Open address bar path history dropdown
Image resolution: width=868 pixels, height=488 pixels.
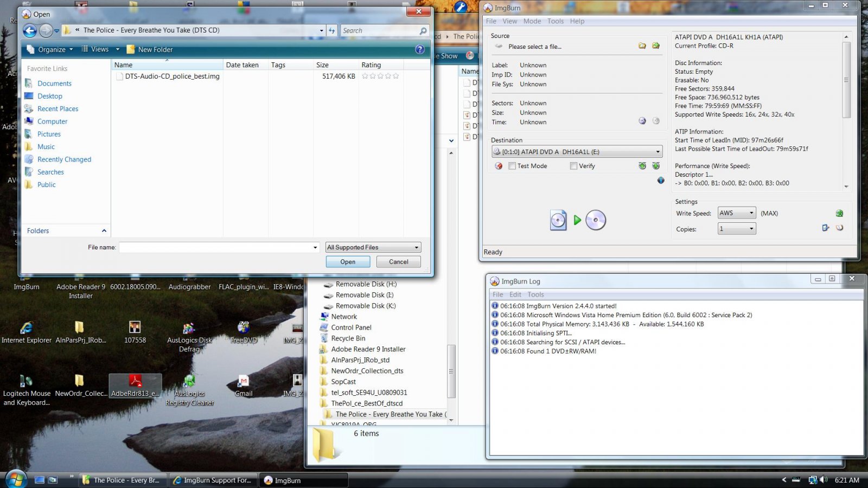(321, 31)
